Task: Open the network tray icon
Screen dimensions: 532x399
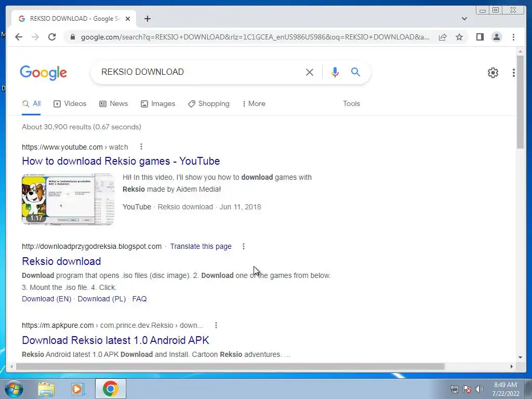Action: click(454, 389)
